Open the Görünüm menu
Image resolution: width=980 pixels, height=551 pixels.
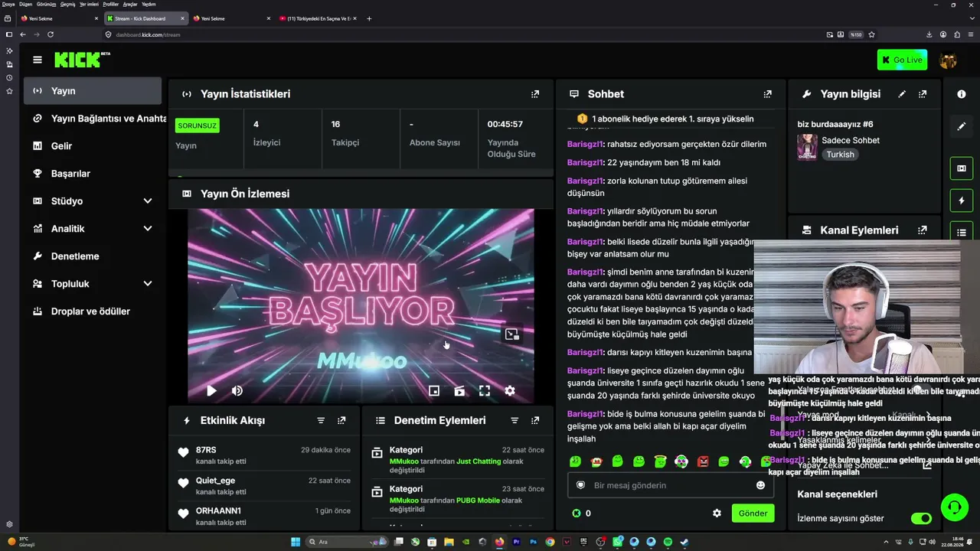(47, 4)
